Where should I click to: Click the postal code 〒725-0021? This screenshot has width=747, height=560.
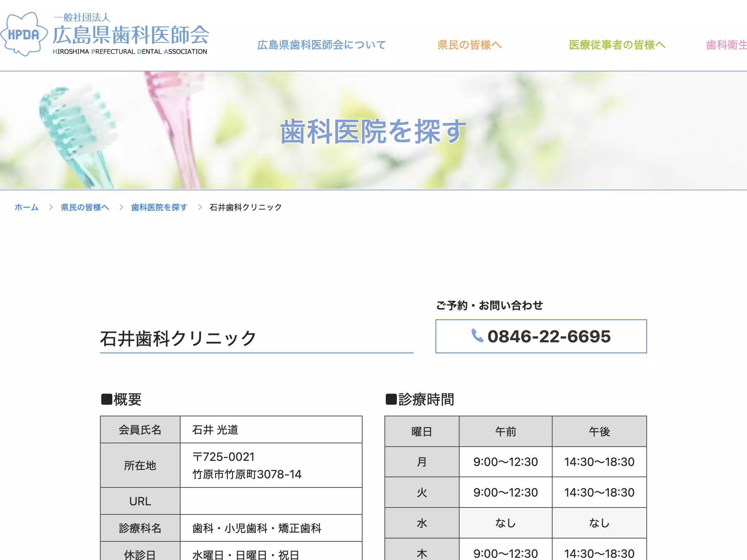coord(223,456)
